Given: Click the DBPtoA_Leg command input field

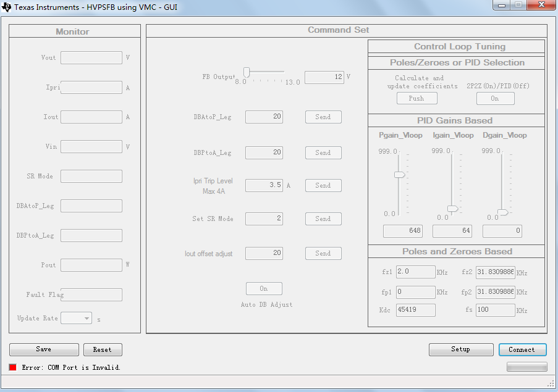Looking at the screenshot, I should (264, 153).
